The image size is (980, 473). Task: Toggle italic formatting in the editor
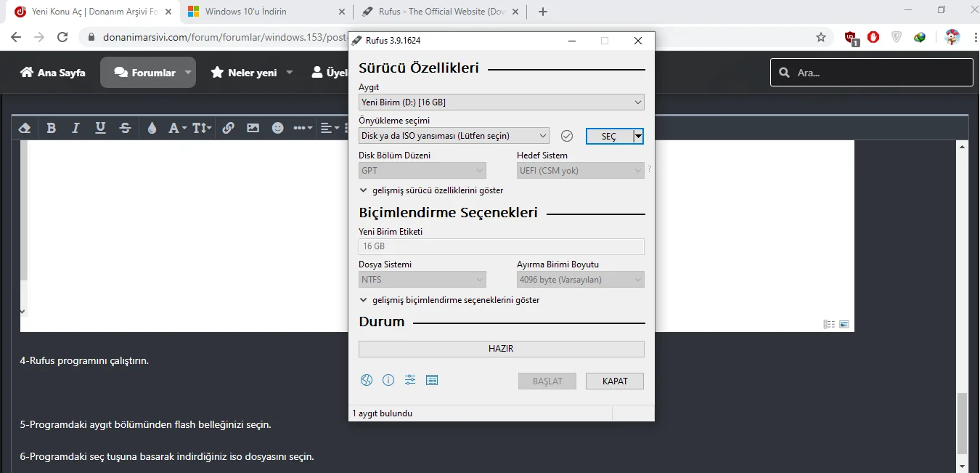click(x=75, y=128)
